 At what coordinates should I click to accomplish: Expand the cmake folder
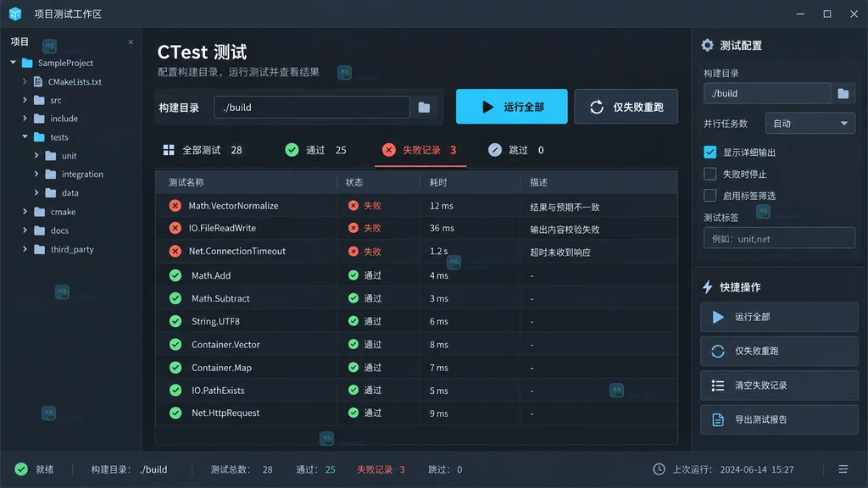[x=25, y=212]
